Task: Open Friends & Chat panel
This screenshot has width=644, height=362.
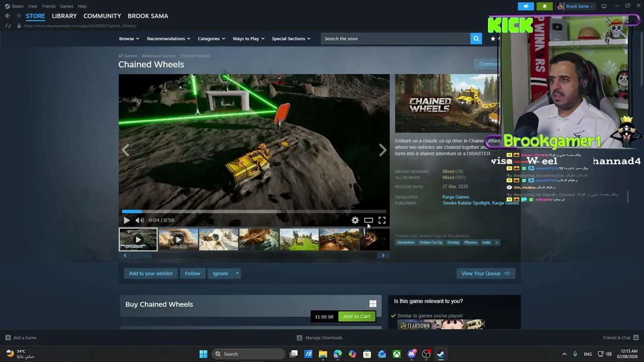Action: [621, 338]
